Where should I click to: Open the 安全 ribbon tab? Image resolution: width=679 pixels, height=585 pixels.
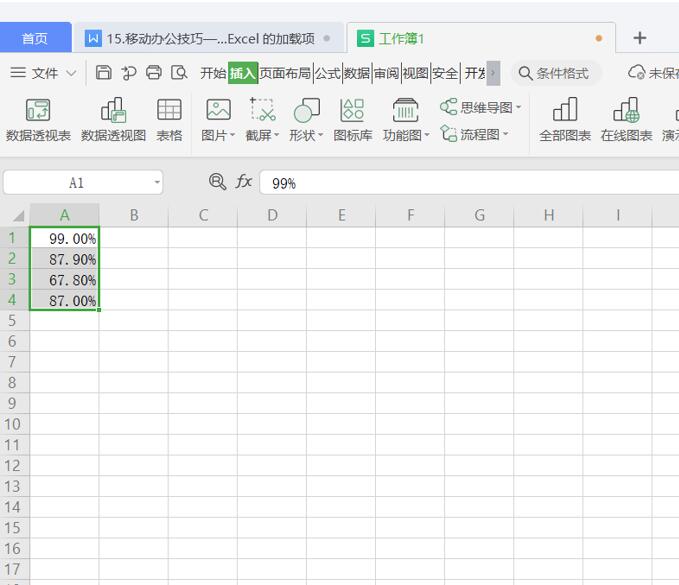[445, 73]
